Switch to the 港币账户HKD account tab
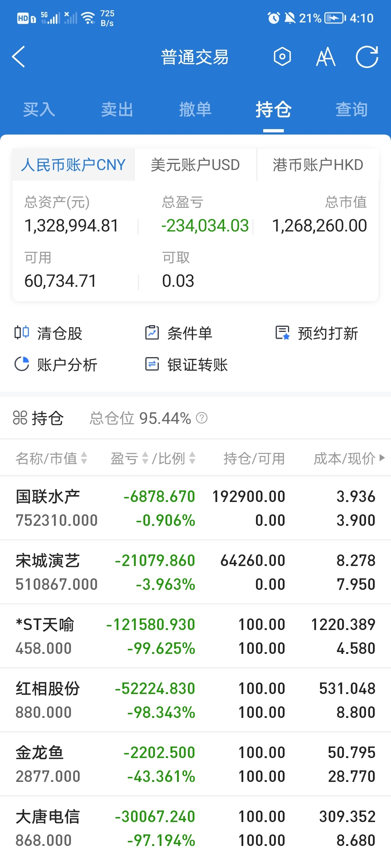 [x=318, y=165]
